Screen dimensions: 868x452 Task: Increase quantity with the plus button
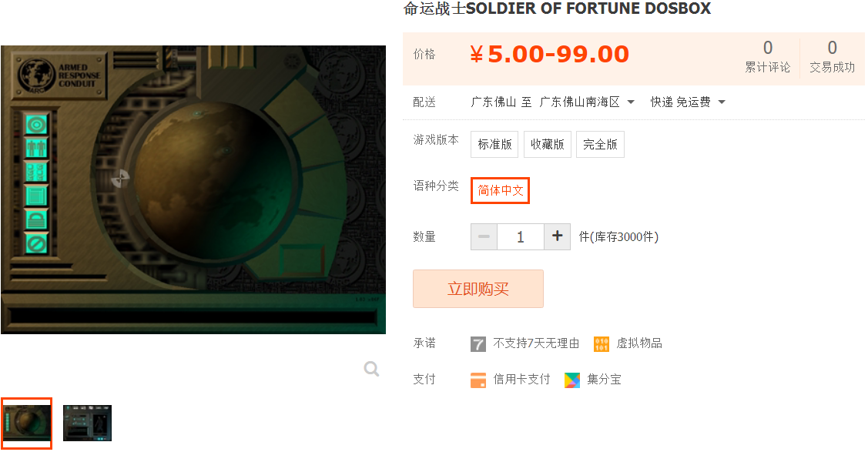point(558,237)
